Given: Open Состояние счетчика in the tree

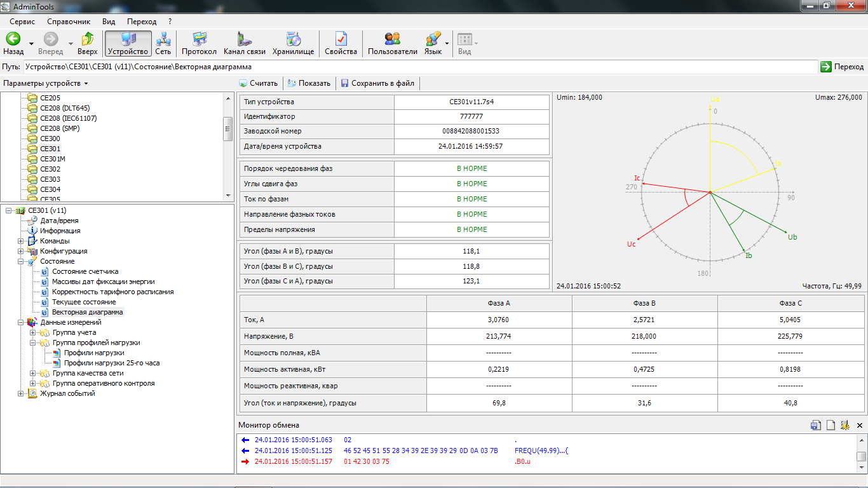Looking at the screenshot, I should [85, 271].
